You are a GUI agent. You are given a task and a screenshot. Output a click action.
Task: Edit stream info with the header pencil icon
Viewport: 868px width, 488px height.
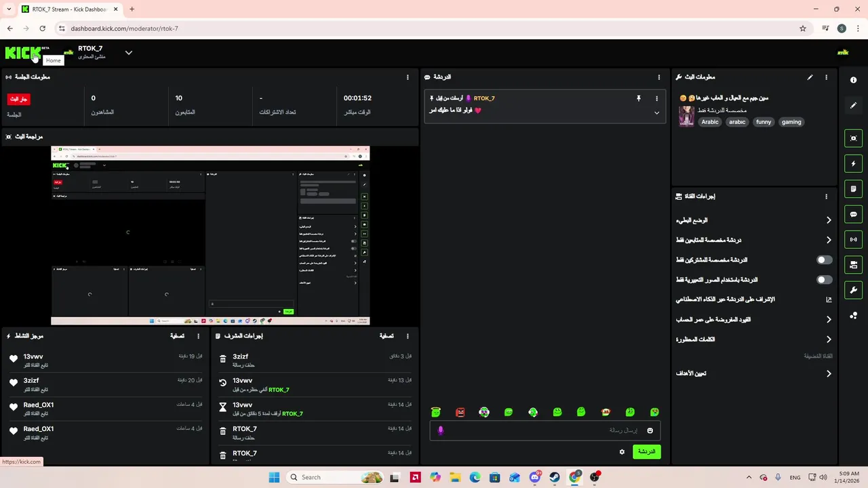tap(810, 77)
